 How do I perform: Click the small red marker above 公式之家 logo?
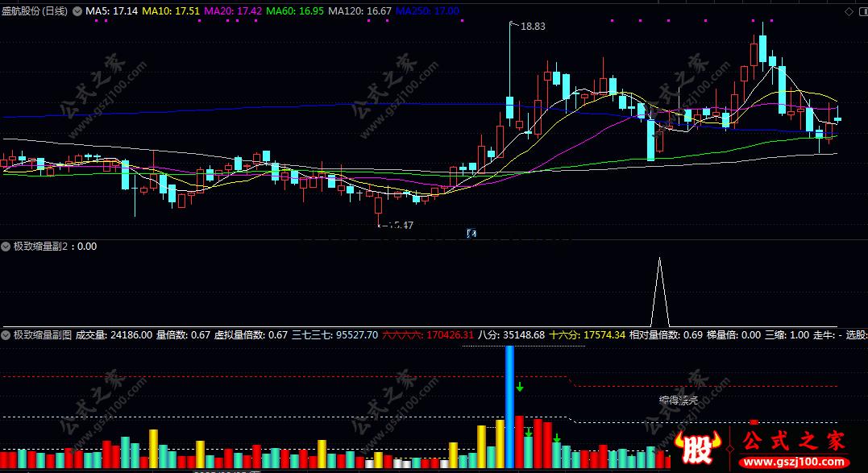pyautogui.click(x=754, y=421)
